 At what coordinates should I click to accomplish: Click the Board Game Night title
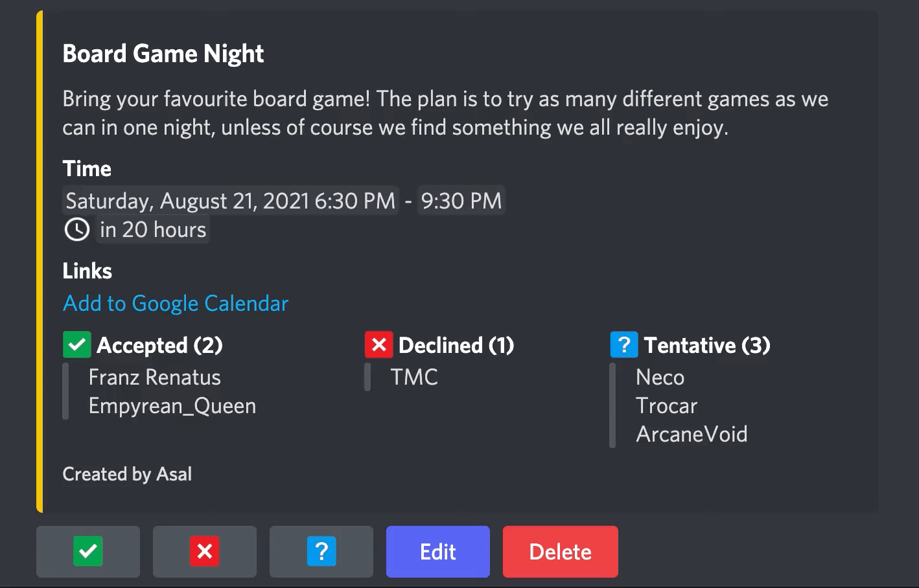[x=163, y=54]
